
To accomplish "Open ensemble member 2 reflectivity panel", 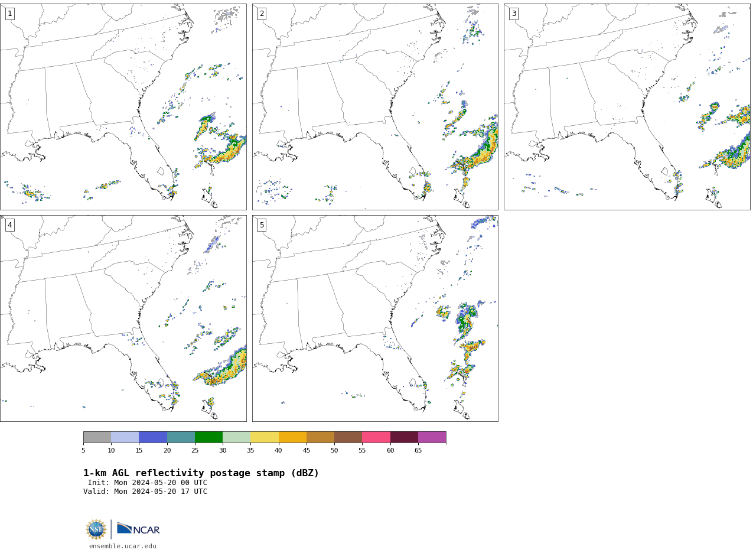I will pos(375,107).
